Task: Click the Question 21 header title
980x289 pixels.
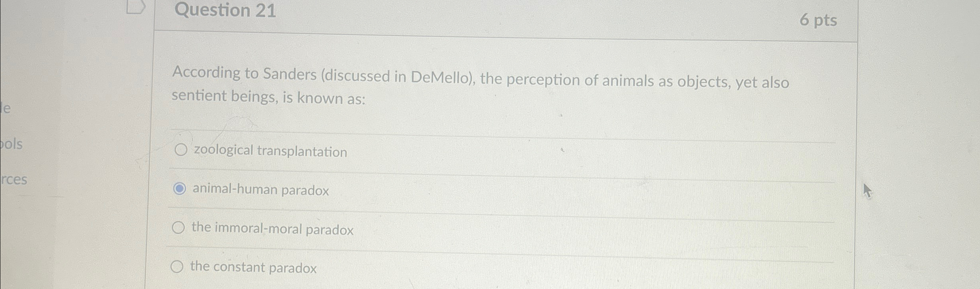Action: tap(225, 11)
